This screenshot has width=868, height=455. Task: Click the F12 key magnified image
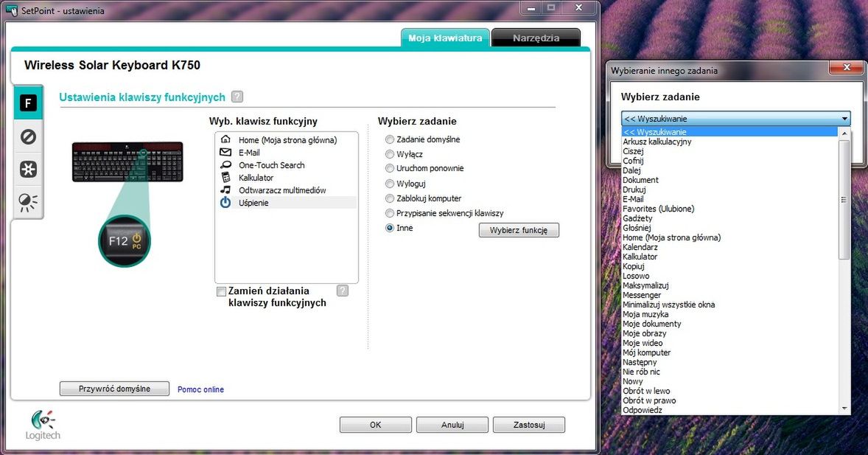(125, 240)
